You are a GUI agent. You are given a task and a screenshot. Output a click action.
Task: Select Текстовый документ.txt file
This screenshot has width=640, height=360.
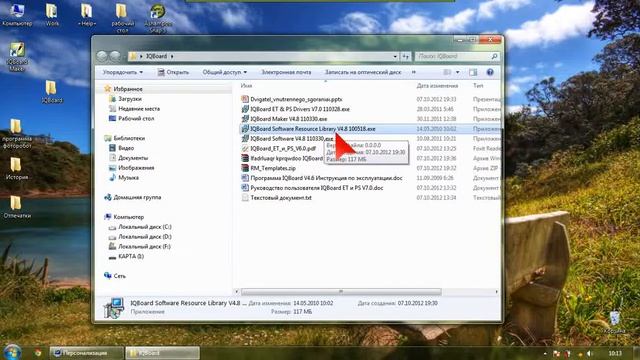(x=281, y=198)
